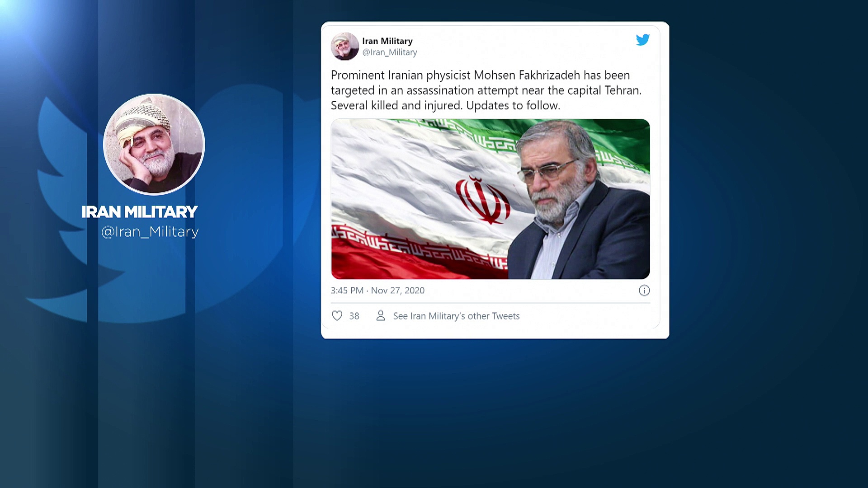
Task: Like the tweet with the heart icon
Action: (337, 316)
